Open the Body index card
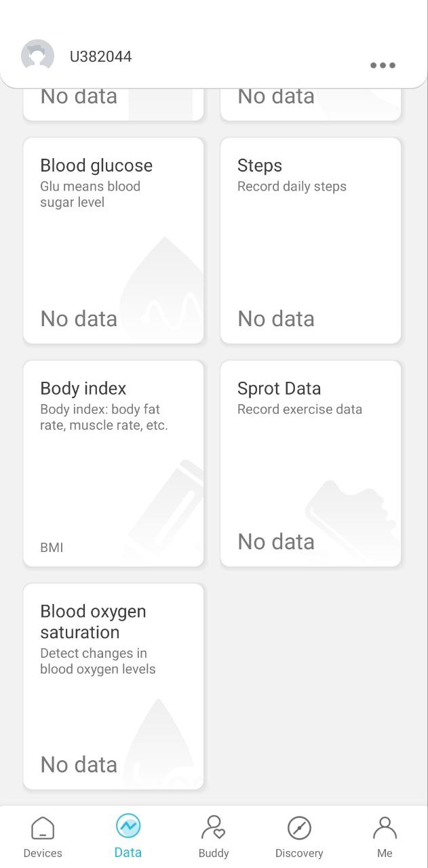This screenshot has height=868, width=428. pyautogui.click(x=113, y=464)
